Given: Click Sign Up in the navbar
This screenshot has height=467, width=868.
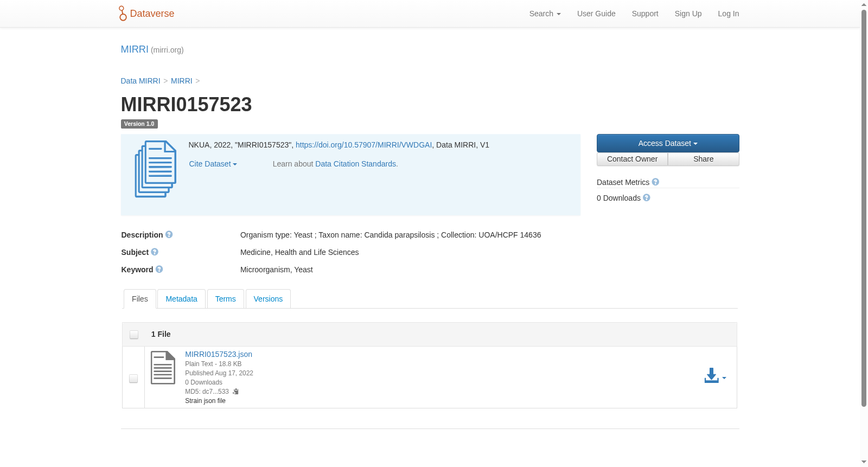Looking at the screenshot, I should click(x=688, y=14).
